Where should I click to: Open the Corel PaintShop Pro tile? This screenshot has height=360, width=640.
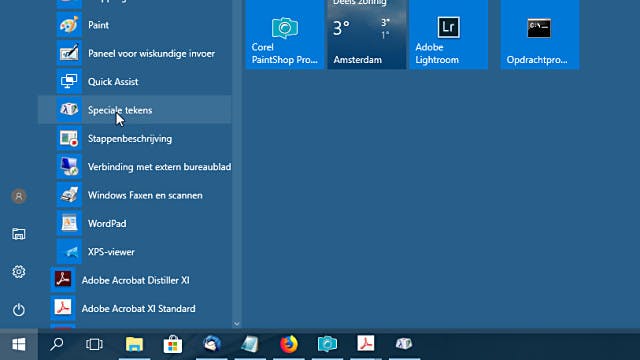pyautogui.click(x=284, y=35)
